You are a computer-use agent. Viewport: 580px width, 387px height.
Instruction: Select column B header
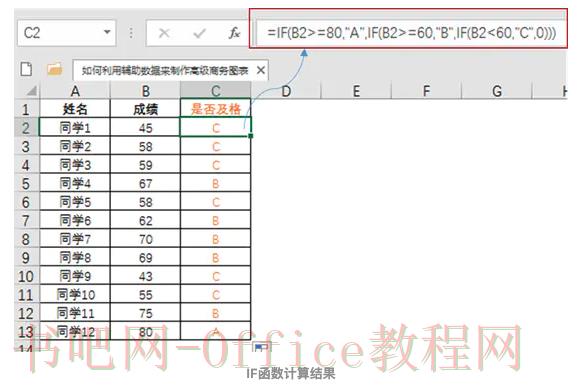[x=145, y=91]
